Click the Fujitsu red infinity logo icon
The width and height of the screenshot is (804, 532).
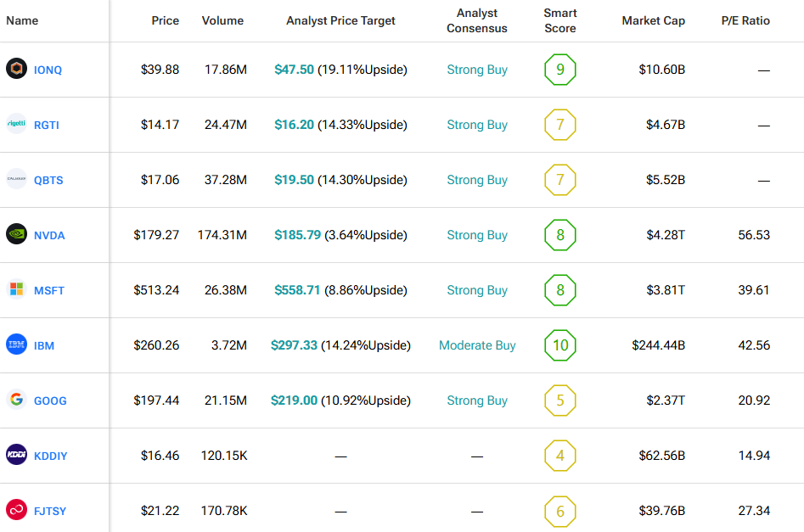[16, 511]
